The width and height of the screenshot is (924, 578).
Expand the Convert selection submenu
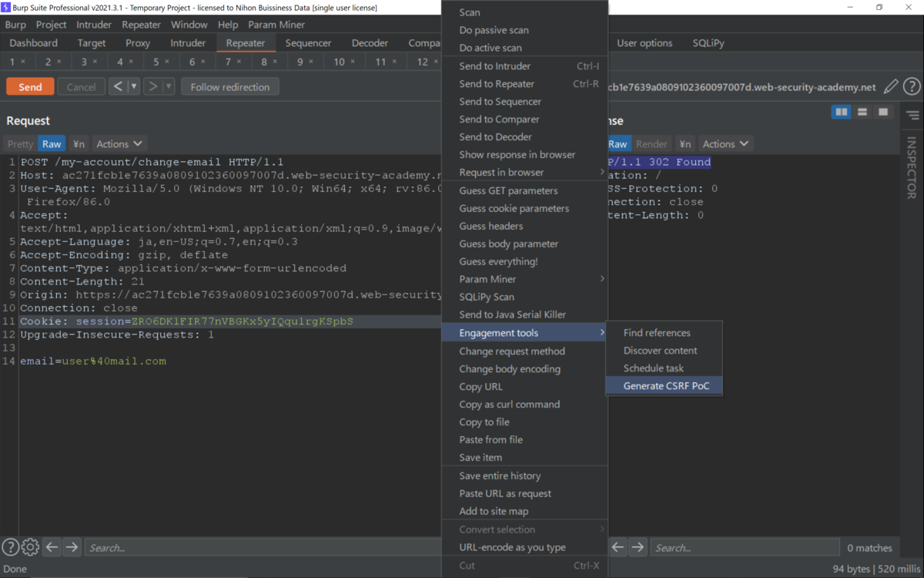524,529
